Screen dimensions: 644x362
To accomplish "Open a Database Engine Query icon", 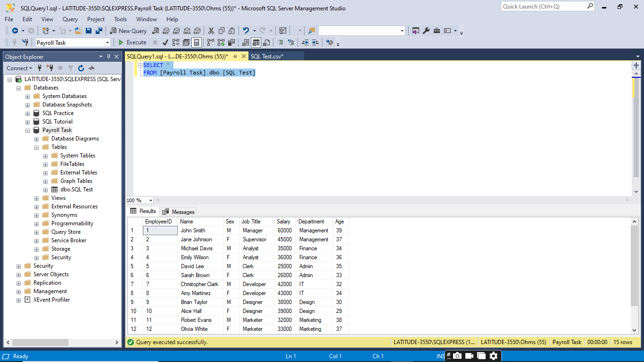I will (155, 31).
